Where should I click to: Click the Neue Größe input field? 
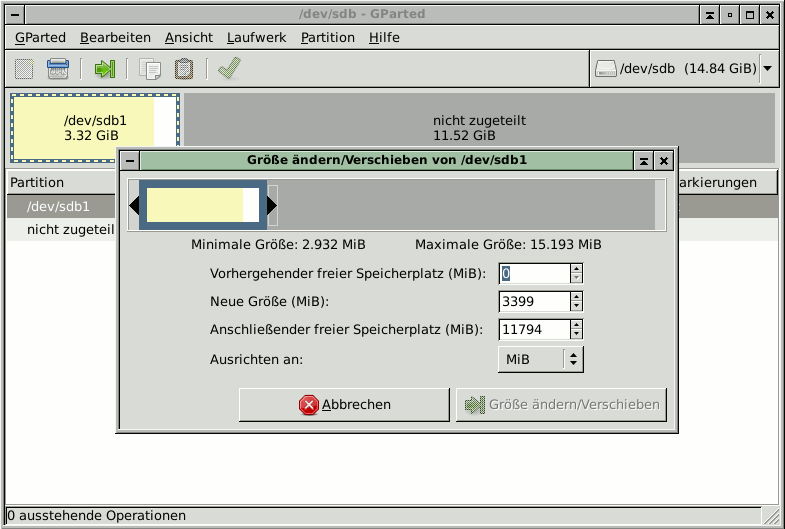click(534, 301)
